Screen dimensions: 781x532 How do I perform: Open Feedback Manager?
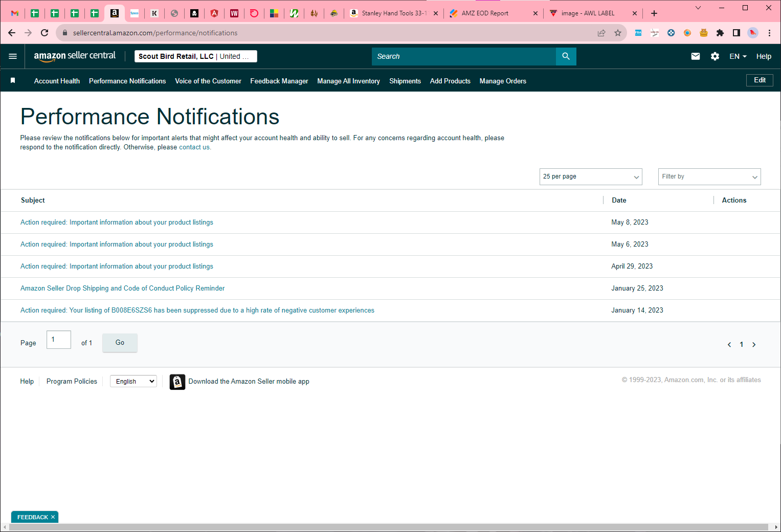click(x=279, y=81)
